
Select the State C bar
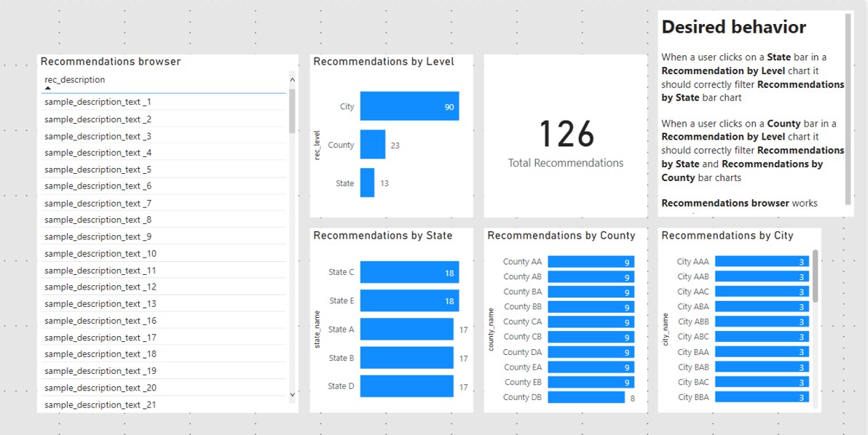(410, 272)
